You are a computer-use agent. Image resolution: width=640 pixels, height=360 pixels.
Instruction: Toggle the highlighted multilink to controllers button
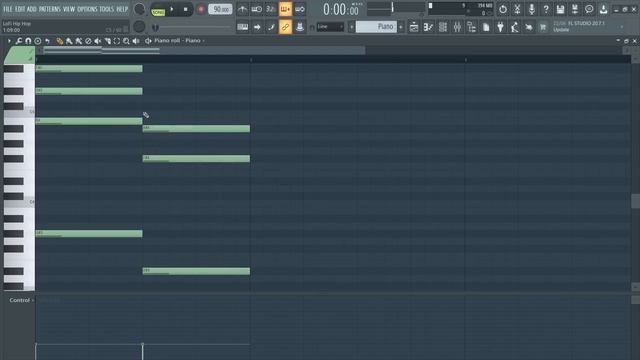(285, 27)
